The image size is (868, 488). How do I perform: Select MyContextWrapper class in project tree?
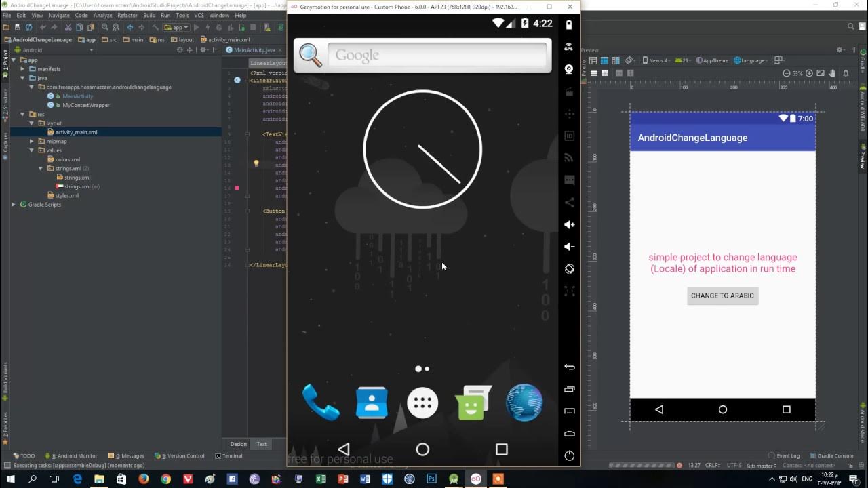pos(86,105)
